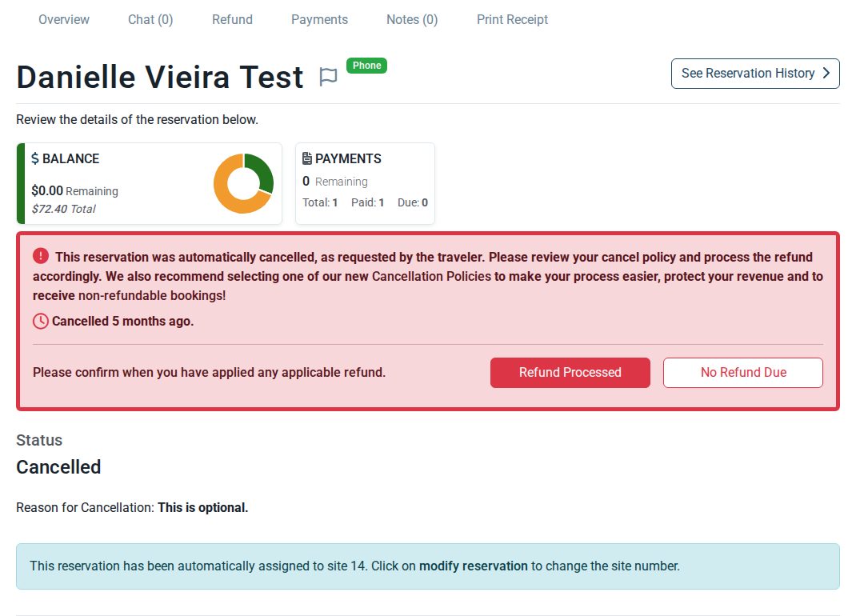This screenshot has width=856, height=616.
Task: Choose the No Refund Due button
Action: tap(743, 373)
